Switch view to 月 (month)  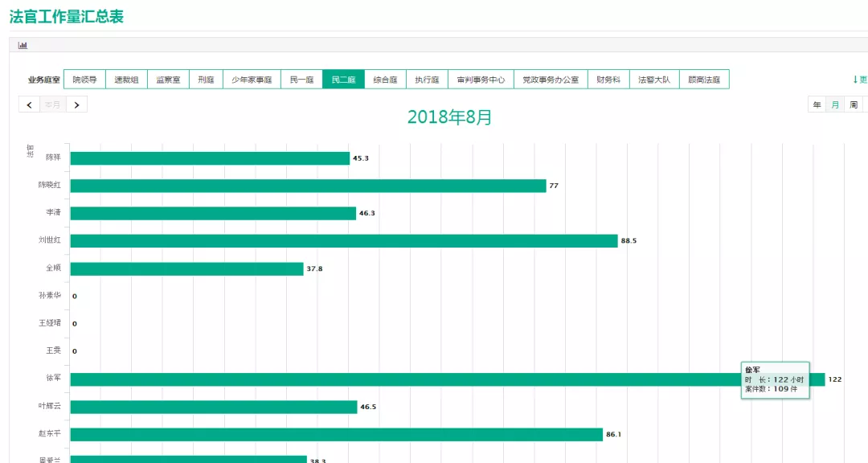835,104
